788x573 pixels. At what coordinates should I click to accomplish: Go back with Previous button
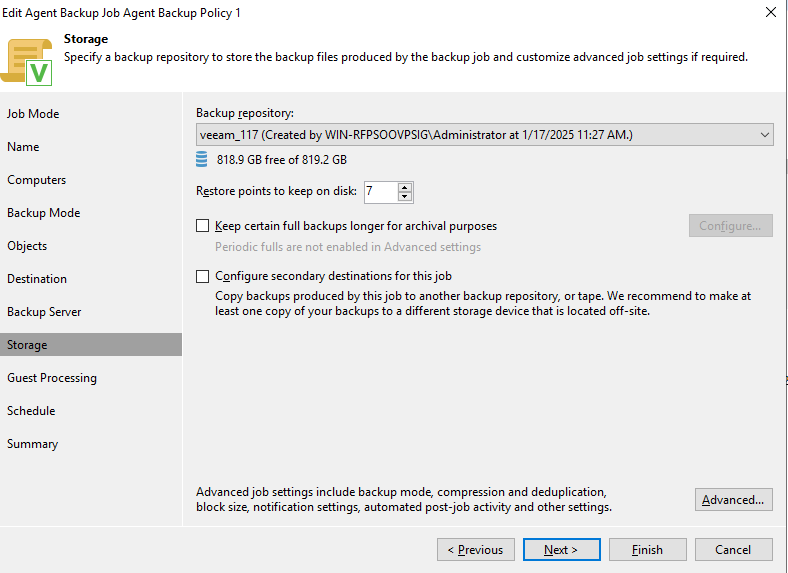pyautogui.click(x=476, y=549)
